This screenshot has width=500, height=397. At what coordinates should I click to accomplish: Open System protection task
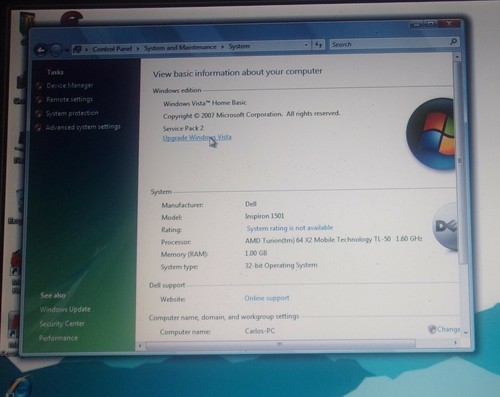tap(72, 113)
